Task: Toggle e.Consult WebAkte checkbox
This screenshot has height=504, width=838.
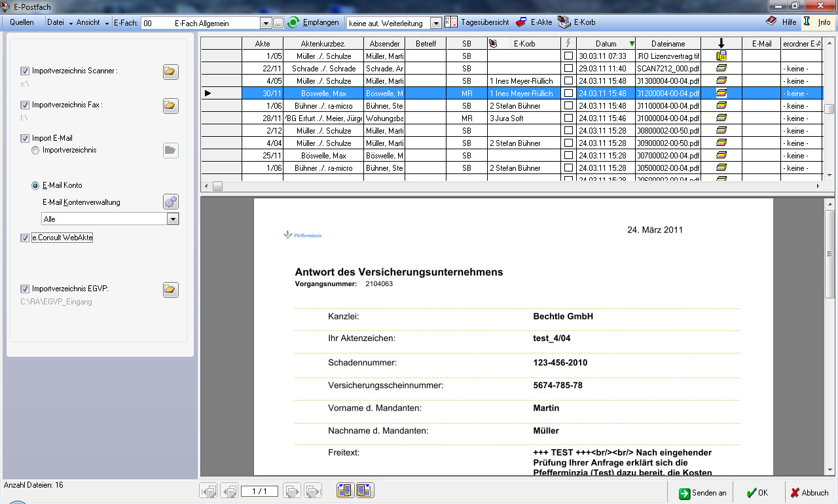Action: pos(25,238)
